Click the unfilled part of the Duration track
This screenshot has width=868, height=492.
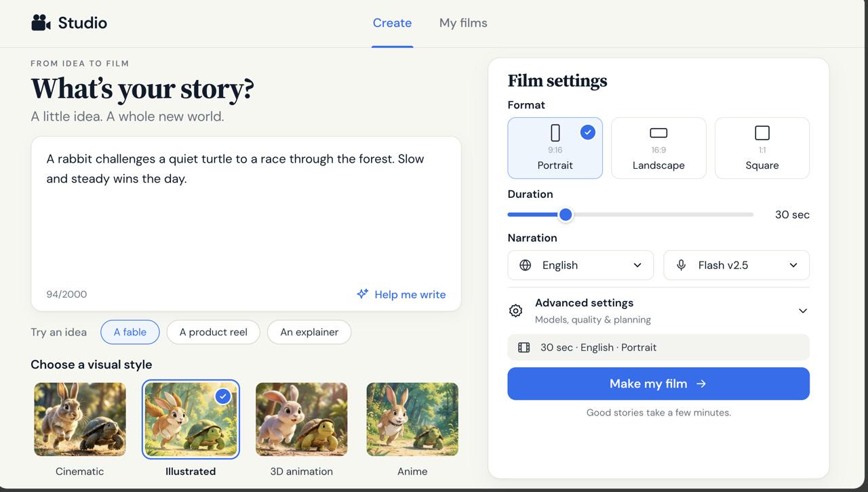663,214
